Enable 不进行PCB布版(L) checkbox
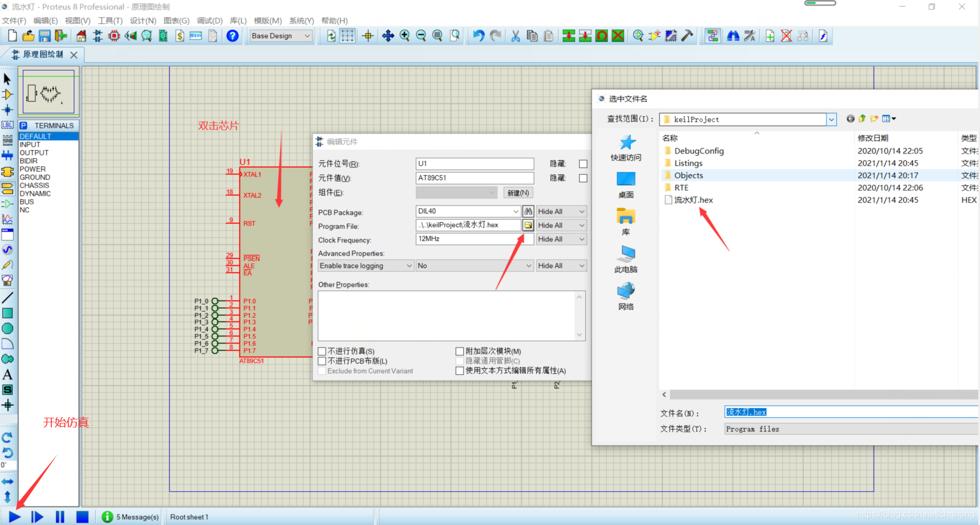The width and height of the screenshot is (980, 525). point(322,361)
